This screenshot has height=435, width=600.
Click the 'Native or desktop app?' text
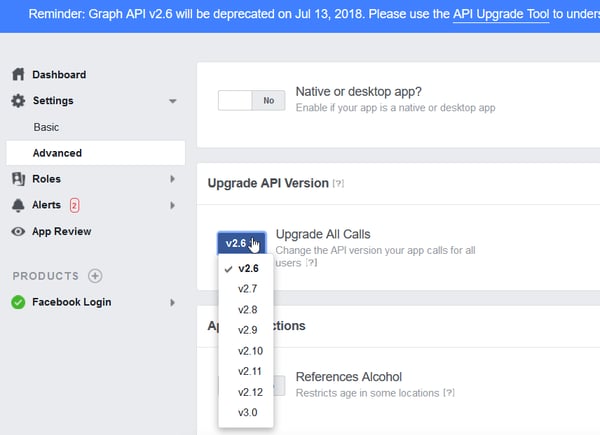click(359, 92)
